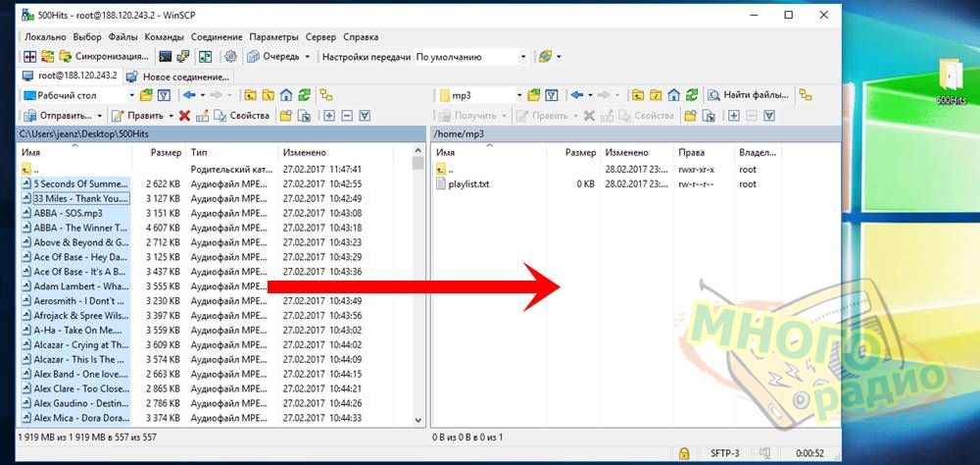Click the rename icon in the local toolbar
Screen dimensions: 980x465
click(202, 116)
